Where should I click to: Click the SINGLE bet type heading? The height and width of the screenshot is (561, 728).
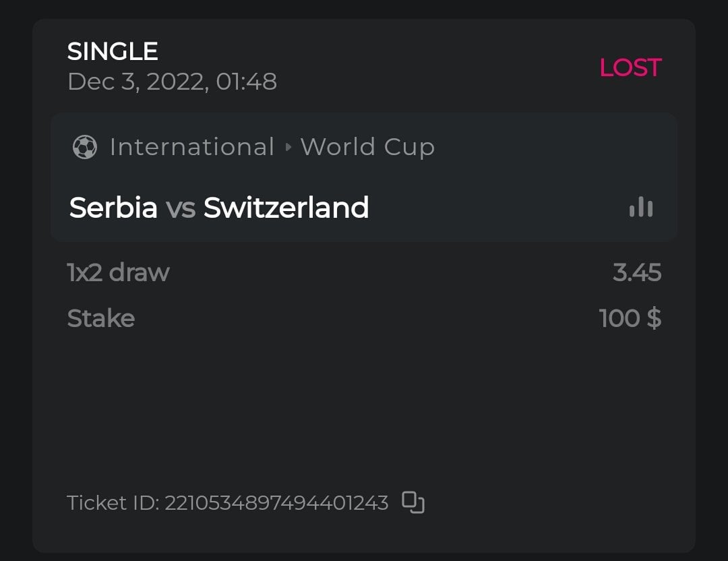click(x=113, y=51)
